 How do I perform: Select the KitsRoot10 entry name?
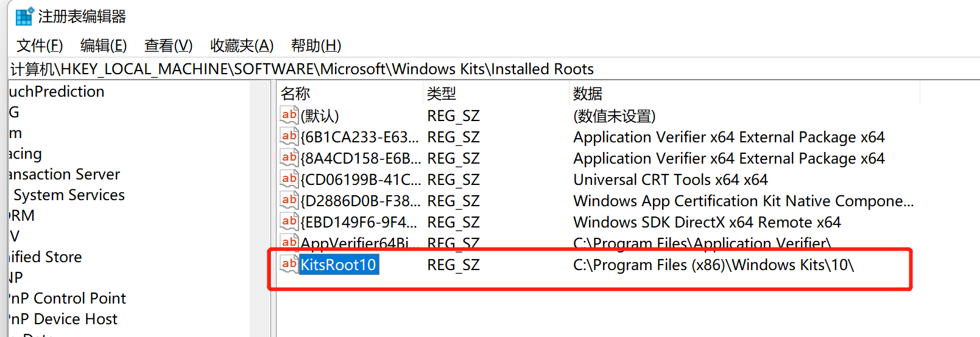coord(339,265)
